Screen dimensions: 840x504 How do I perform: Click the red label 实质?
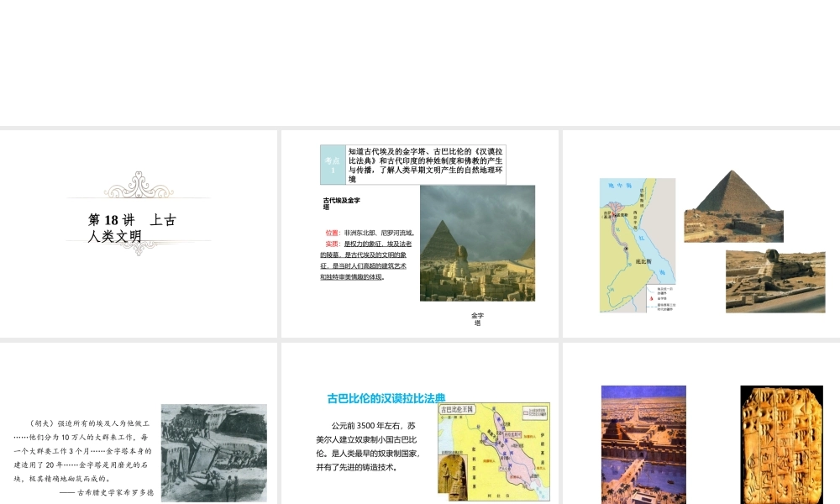332,244
